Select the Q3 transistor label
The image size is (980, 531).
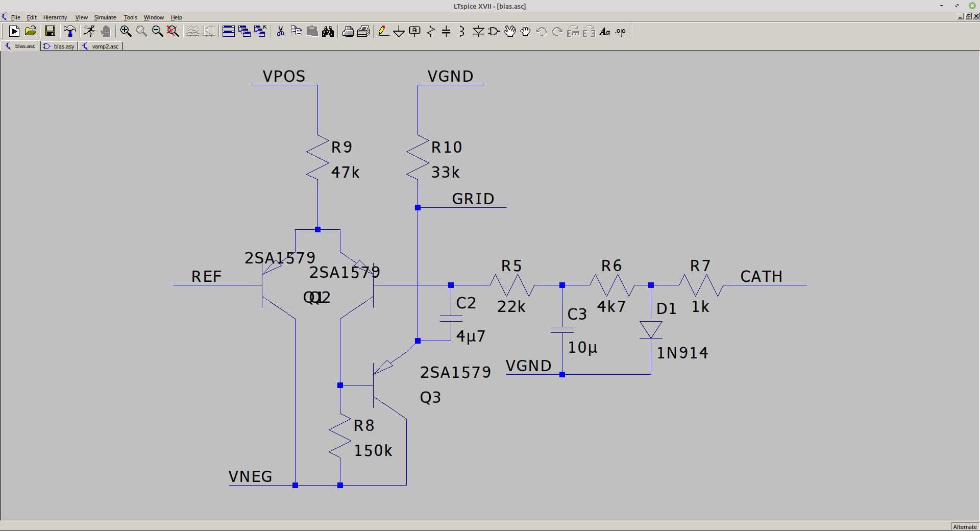pos(430,397)
